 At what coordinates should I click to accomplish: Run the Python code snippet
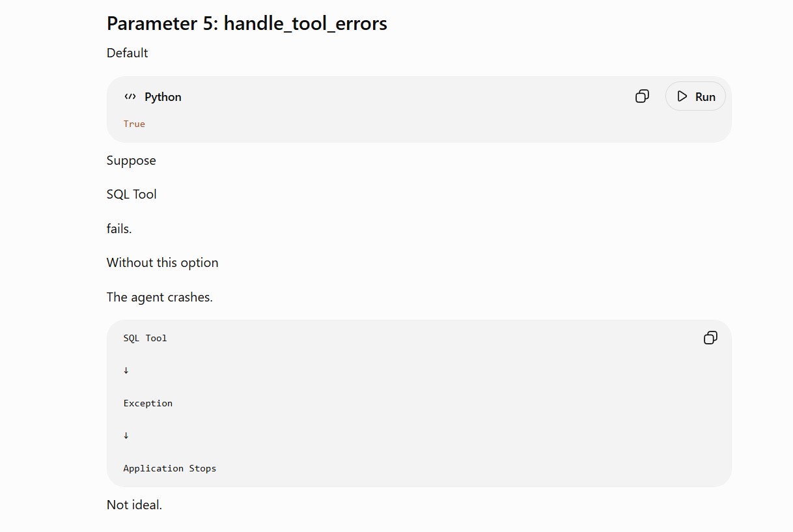tap(695, 96)
